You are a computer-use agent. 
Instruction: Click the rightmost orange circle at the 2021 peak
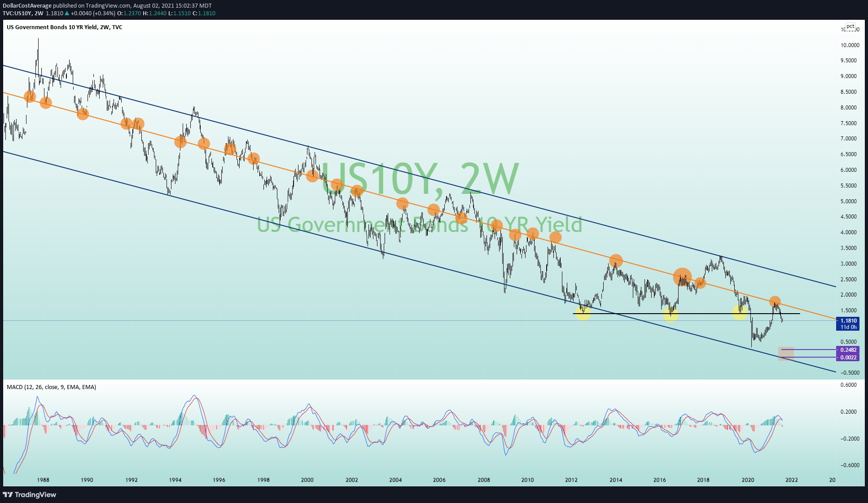point(775,302)
